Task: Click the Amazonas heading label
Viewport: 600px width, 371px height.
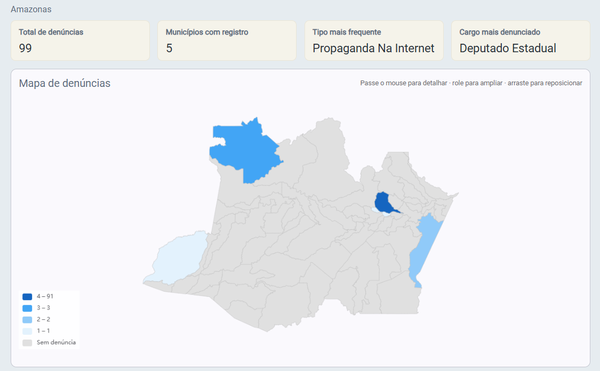Action: tap(31, 9)
